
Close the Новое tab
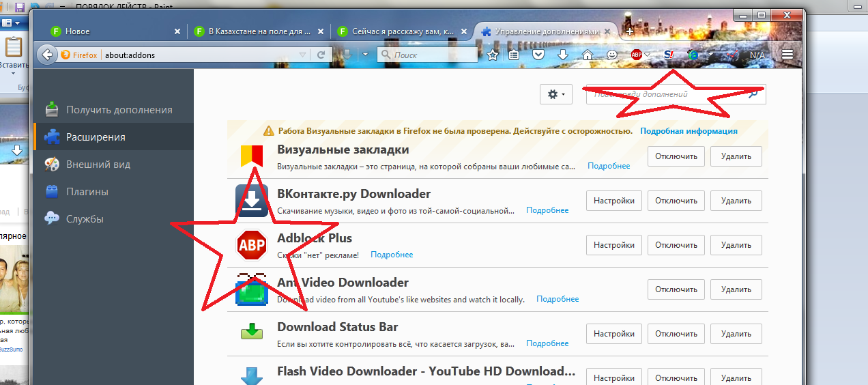tap(177, 31)
